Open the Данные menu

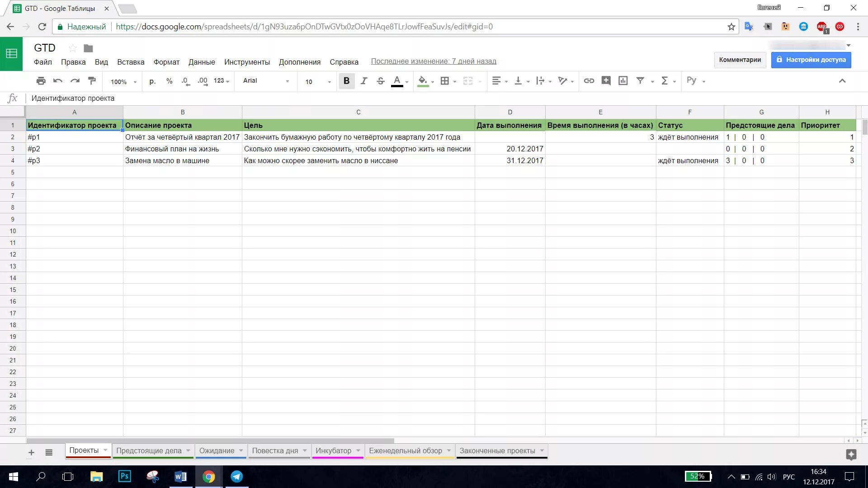(x=202, y=62)
